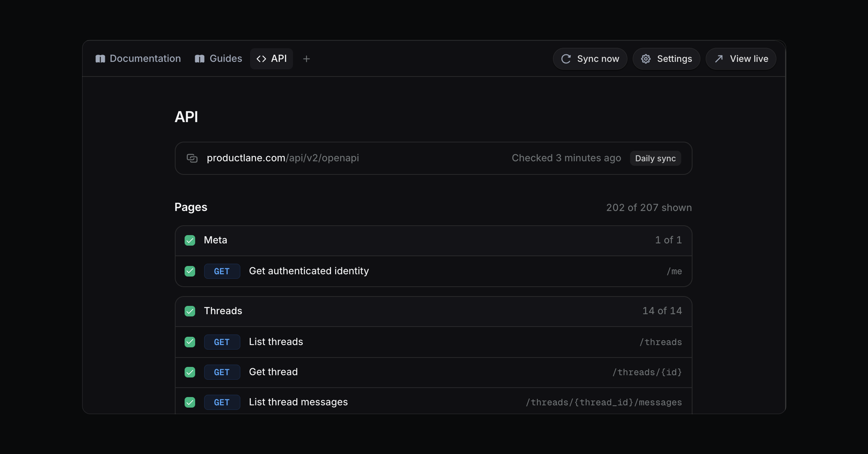Switch to the Guides tab

coord(218,59)
